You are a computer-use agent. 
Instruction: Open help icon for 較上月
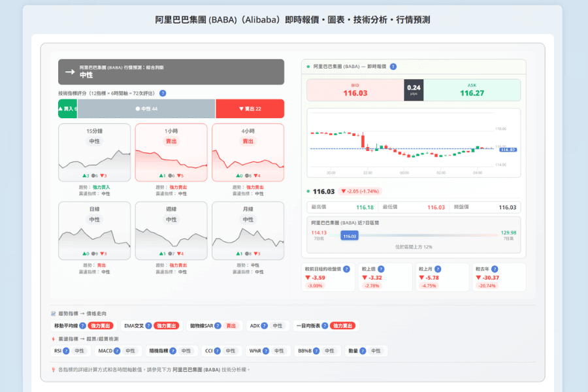coord(438,269)
